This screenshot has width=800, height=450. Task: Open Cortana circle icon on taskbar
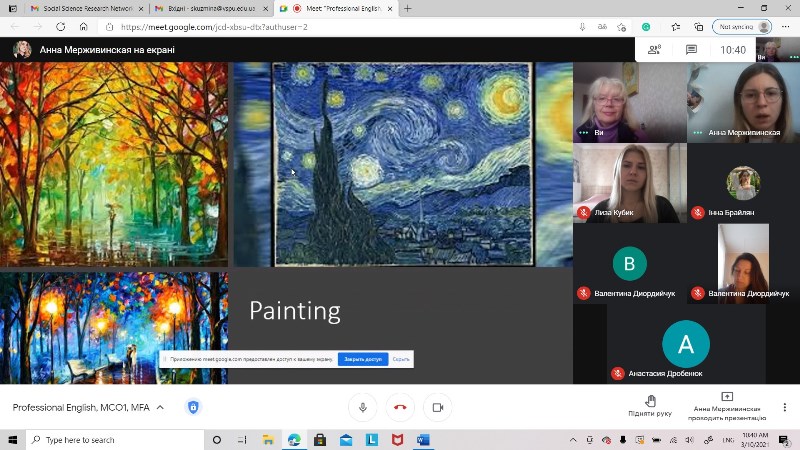217,440
